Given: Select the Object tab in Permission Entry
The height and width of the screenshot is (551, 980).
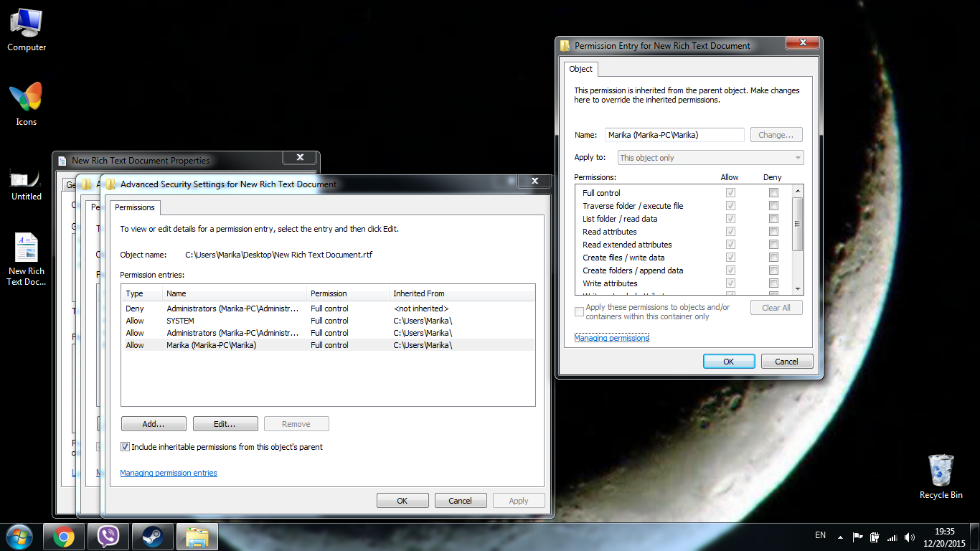Looking at the screenshot, I should [x=581, y=69].
